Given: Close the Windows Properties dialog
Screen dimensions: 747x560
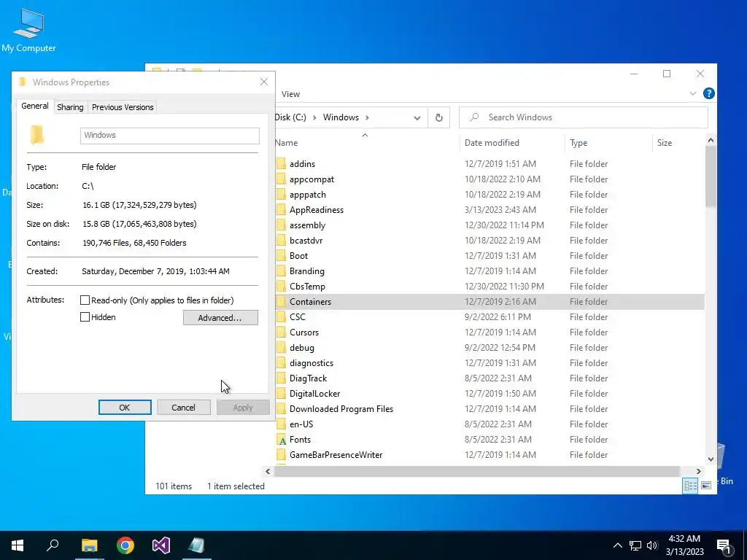Looking at the screenshot, I should click(x=264, y=82).
